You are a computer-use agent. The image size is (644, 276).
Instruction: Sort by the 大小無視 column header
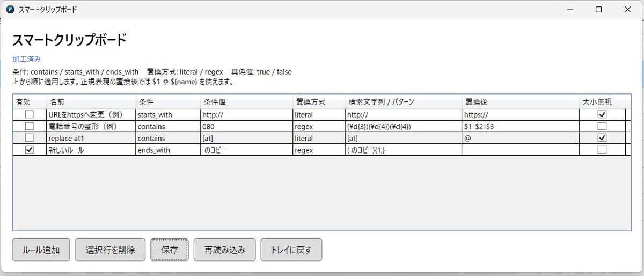(602, 102)
